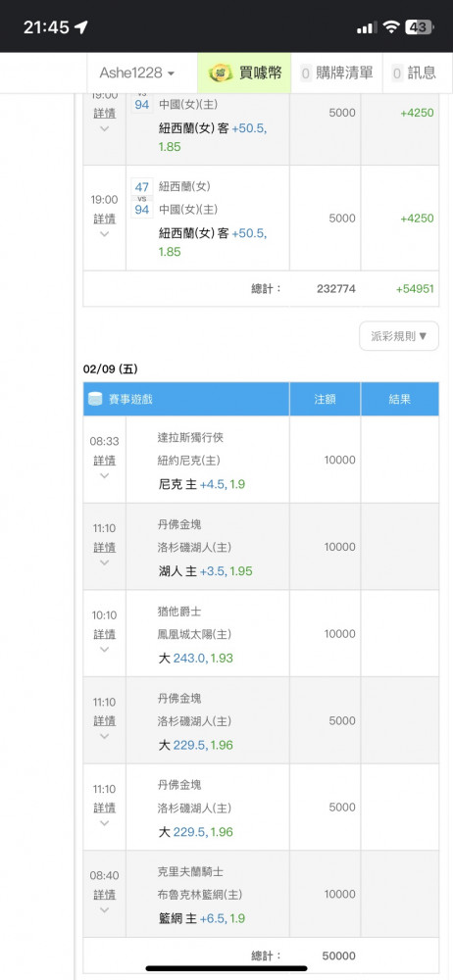Screen dimensions: 453x980
Task: Open the 訊息 tab
Action: coord(414,73)
